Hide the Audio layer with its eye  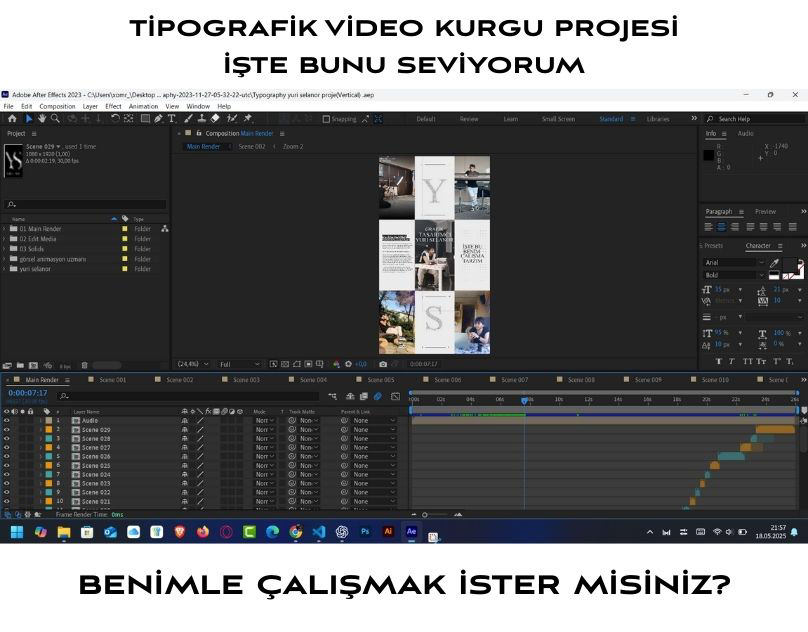[7, 421]
